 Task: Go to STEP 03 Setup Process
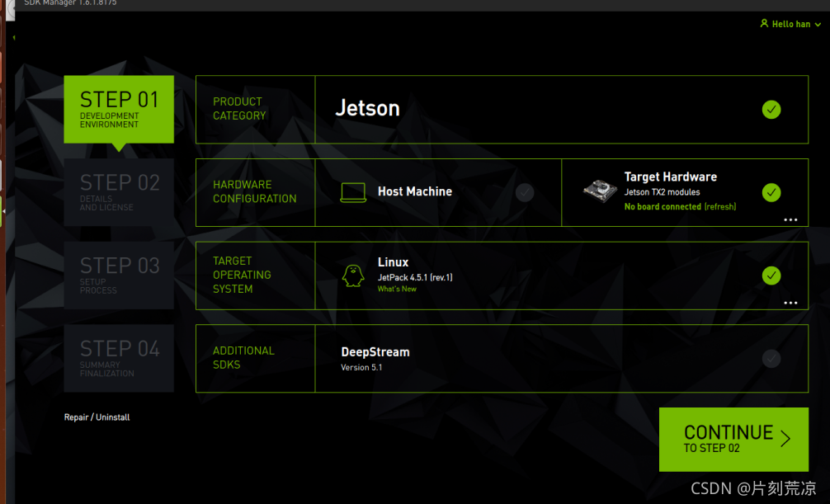(119, 276)
